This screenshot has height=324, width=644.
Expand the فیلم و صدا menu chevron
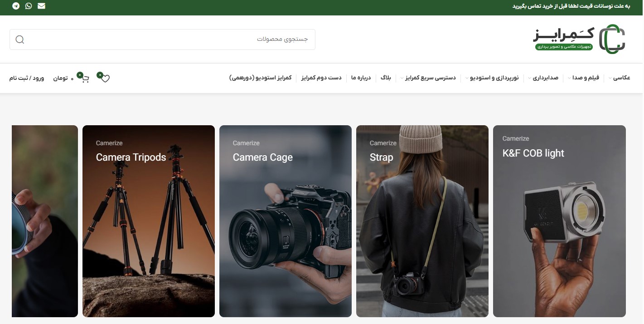569,79
